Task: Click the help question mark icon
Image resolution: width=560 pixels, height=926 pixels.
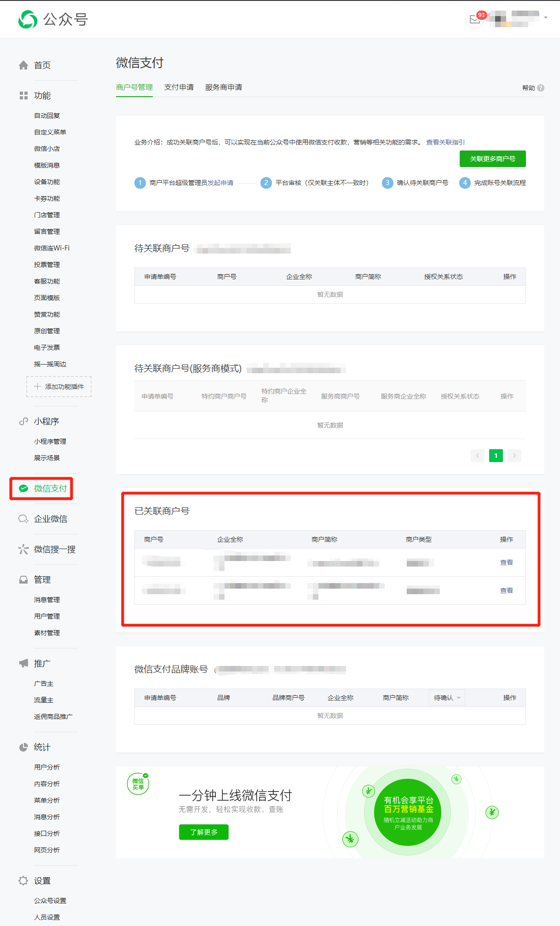Action: pos(541,88)
